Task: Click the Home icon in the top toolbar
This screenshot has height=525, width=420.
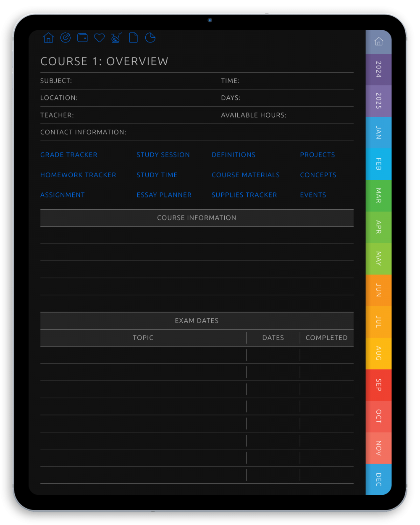Action: [48, 38]
